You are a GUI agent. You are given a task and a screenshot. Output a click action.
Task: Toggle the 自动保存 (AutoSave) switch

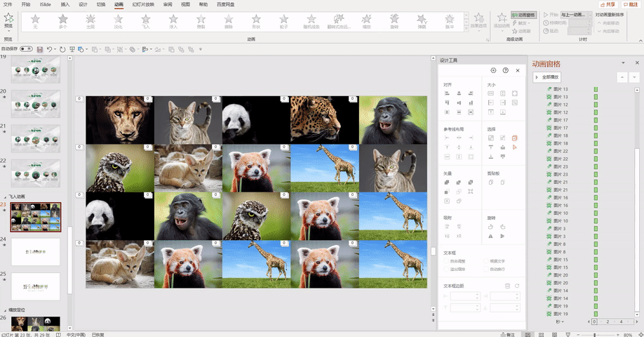(x=26, y=49)
